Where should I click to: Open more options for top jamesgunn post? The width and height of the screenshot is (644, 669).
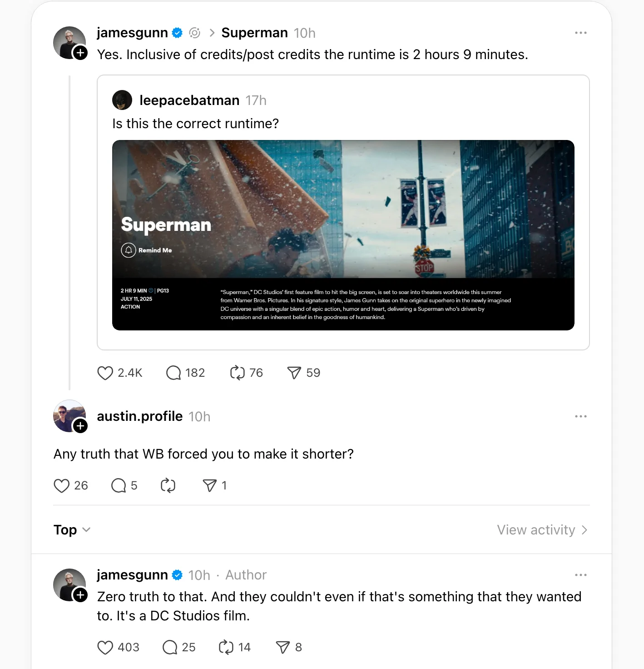click(x=580, y=33)
